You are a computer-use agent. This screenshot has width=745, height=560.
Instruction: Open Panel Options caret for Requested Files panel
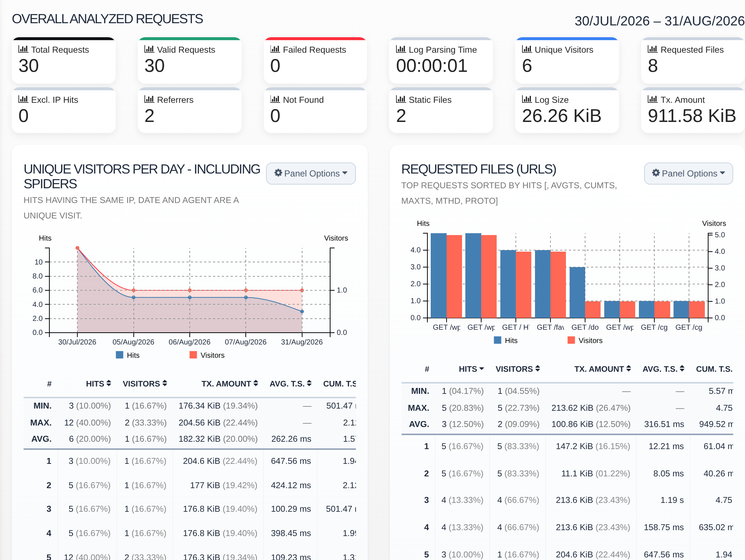coord(723,173)
